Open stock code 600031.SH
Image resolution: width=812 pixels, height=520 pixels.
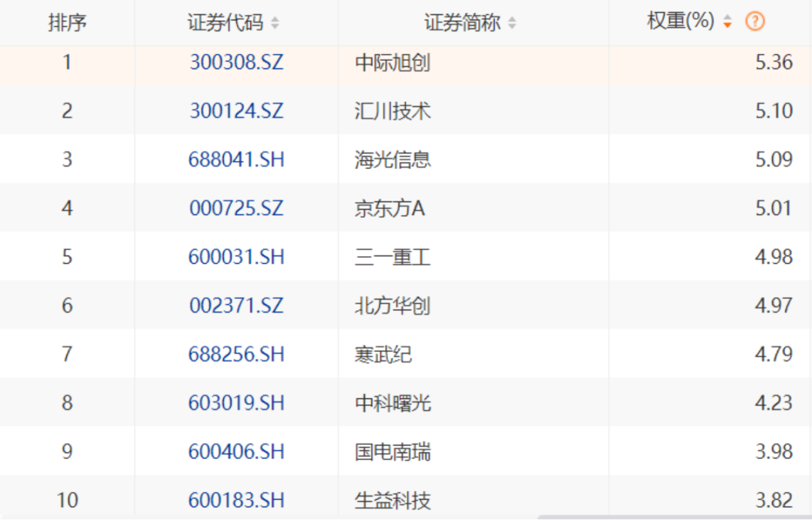[237, 257]
